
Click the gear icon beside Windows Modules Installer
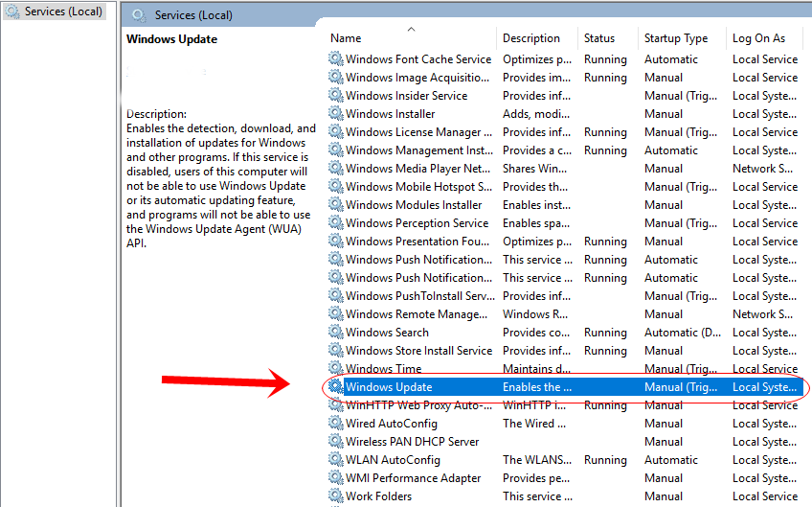point(335,204)
